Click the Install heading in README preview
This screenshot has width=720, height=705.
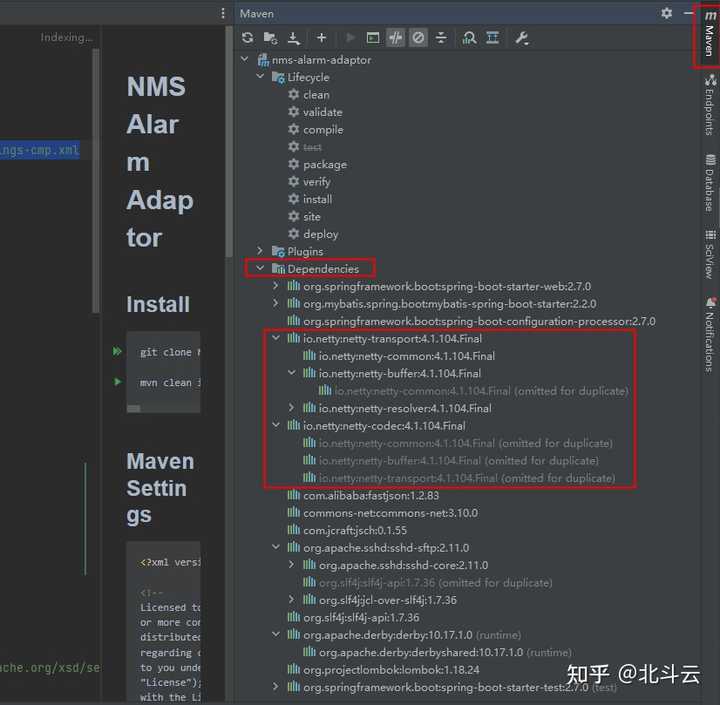pos(158,305)
